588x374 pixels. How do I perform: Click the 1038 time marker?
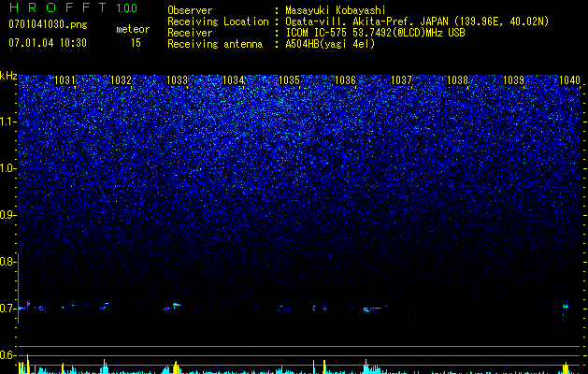click(457, 80)
